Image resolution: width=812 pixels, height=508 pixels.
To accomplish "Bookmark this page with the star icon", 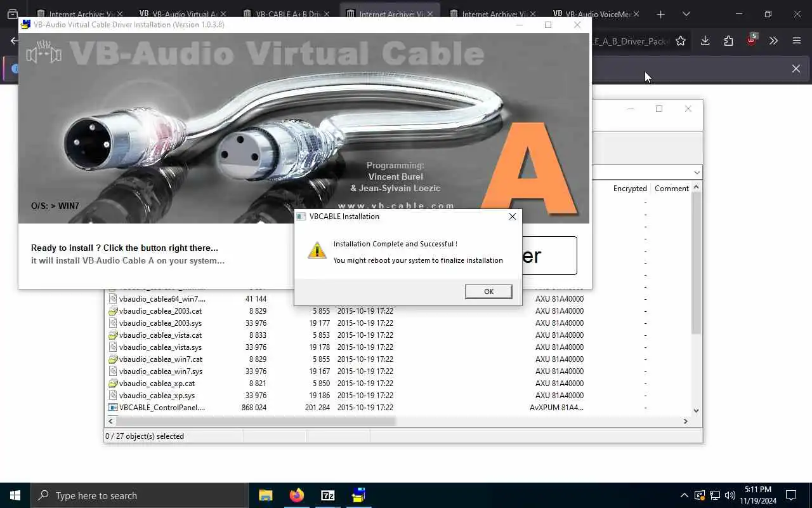I will point(681,41).
